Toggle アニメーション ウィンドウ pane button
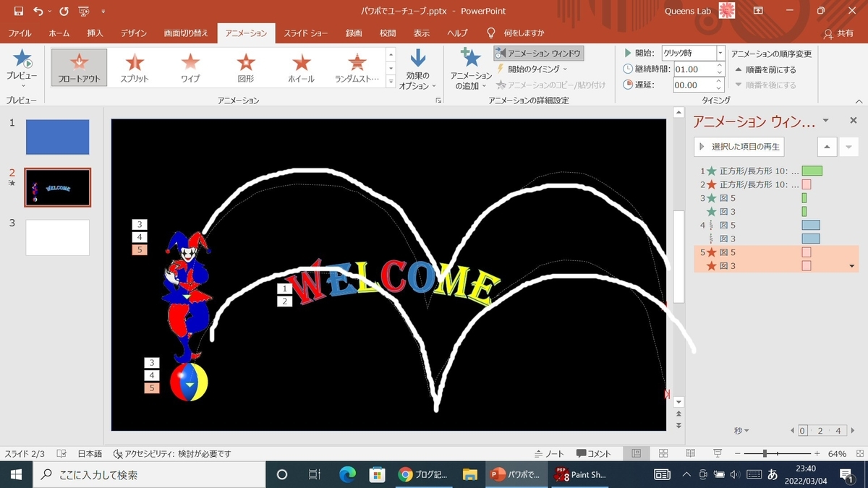This screenshot has width=868, height=488. point(539,53)
